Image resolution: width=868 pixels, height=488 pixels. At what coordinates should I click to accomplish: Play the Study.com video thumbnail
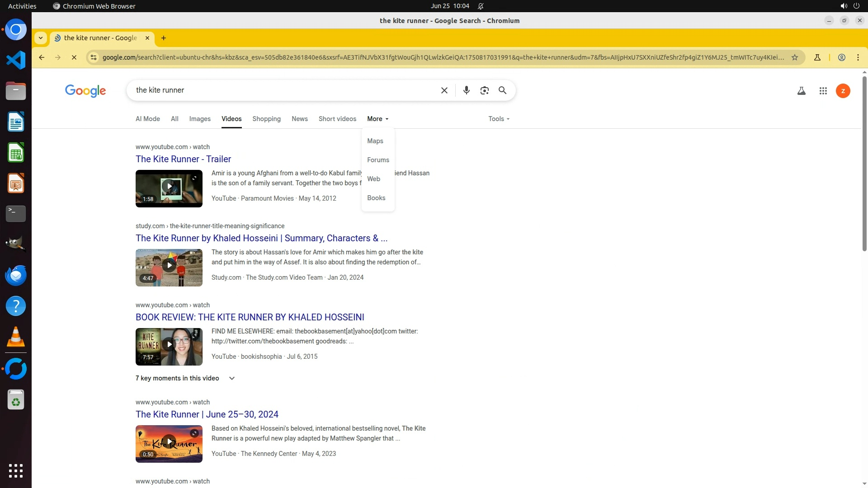[x=169, y=267]
